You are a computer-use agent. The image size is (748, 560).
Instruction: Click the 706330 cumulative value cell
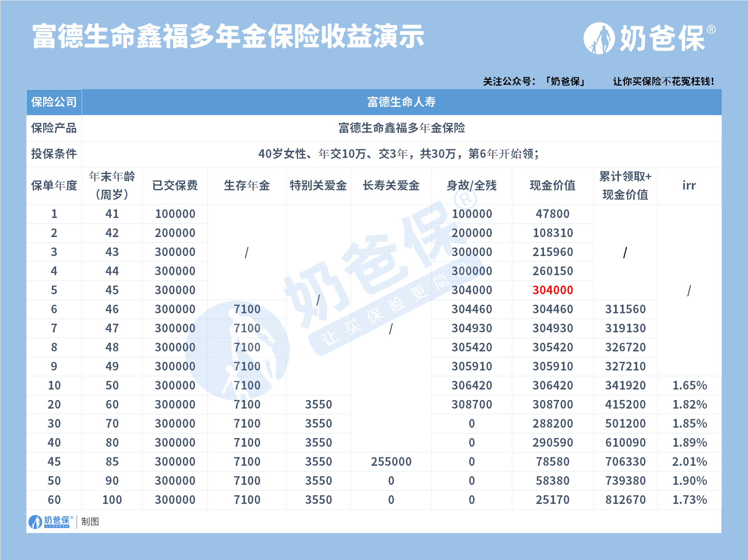625,461
